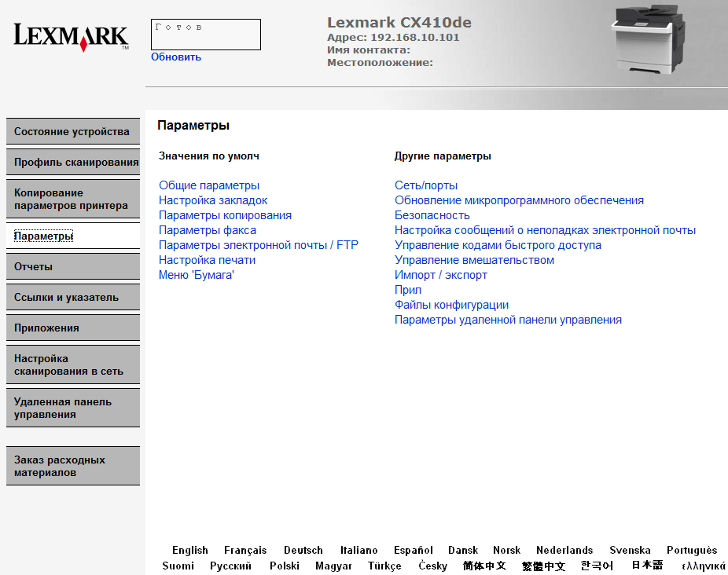This screenshot has width=728, height=575.
Task: Click the Готов status display box
Action: click(206, 35)
